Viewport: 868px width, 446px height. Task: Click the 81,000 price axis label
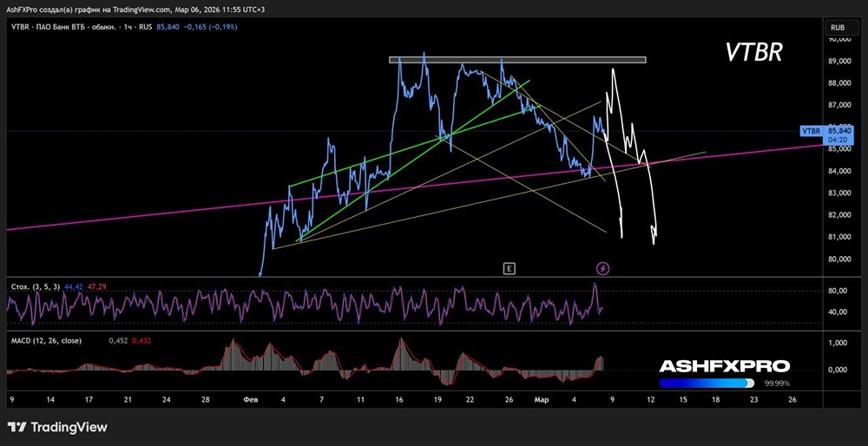tap(839, 237)
